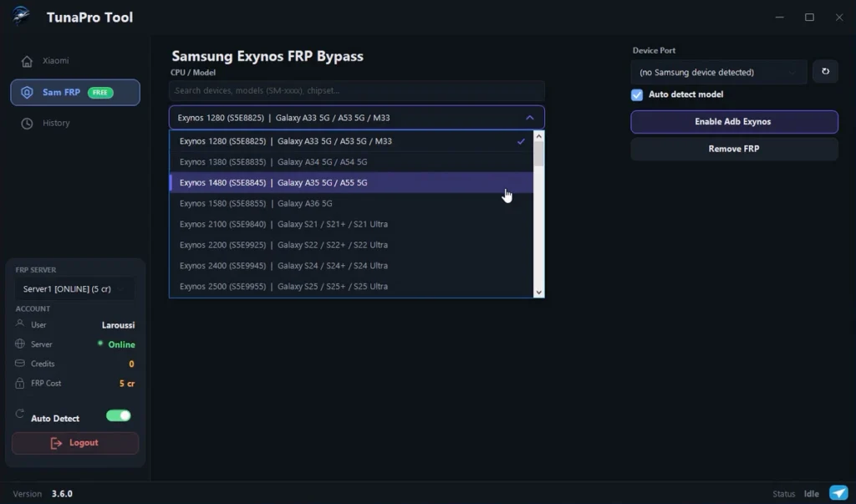
Task: Click the scroll up arrow in list
Action: (x=539, y=136)
